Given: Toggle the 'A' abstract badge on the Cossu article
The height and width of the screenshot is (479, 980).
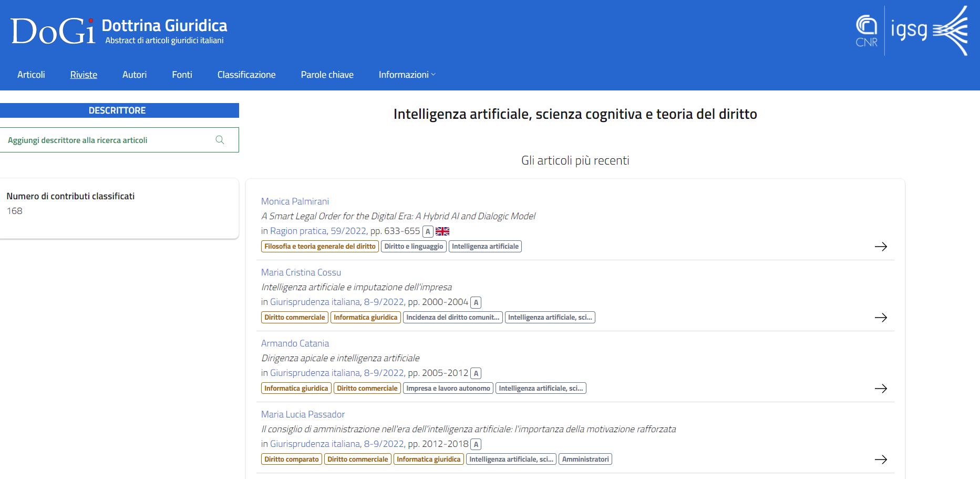Looking at the screenshot, I should pos(476,302).
